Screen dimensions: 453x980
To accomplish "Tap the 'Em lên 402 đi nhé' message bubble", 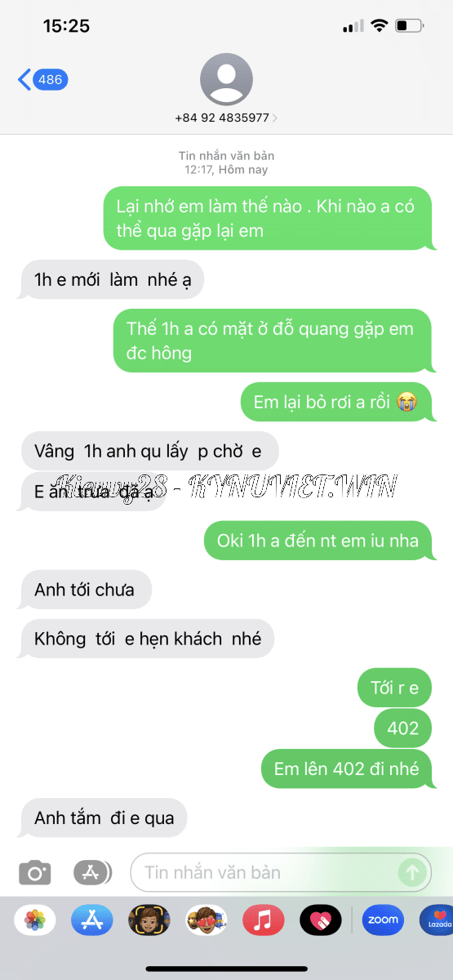I will [x=346, y=768].
